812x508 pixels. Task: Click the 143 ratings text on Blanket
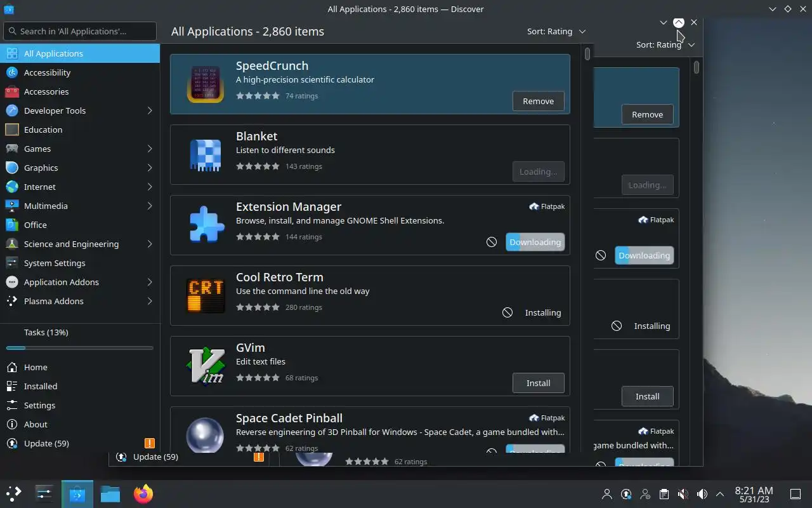[304, 166]
